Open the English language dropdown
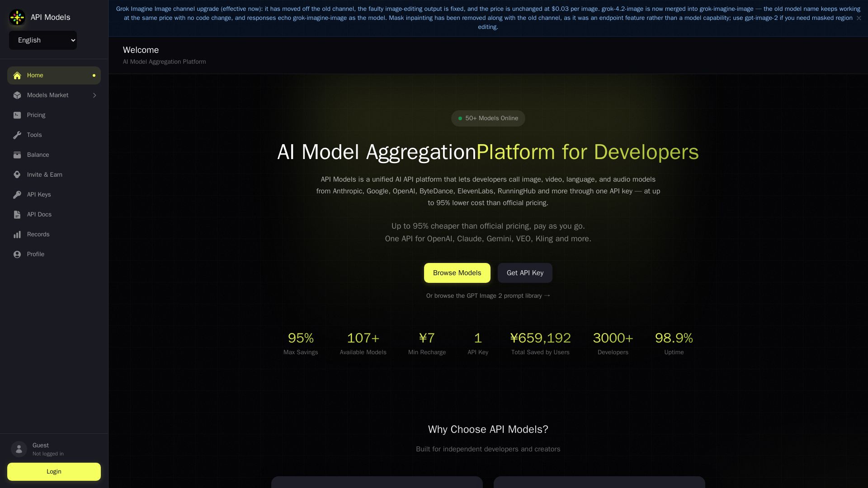The height and width of the screenshot is (488, 868). coord(43,40)
